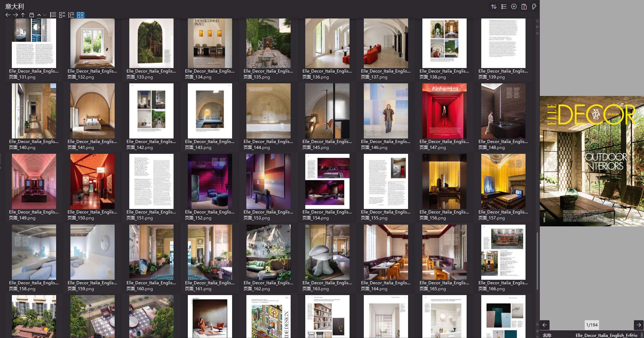Go back to the previous folder

click(x=8, y=15)
